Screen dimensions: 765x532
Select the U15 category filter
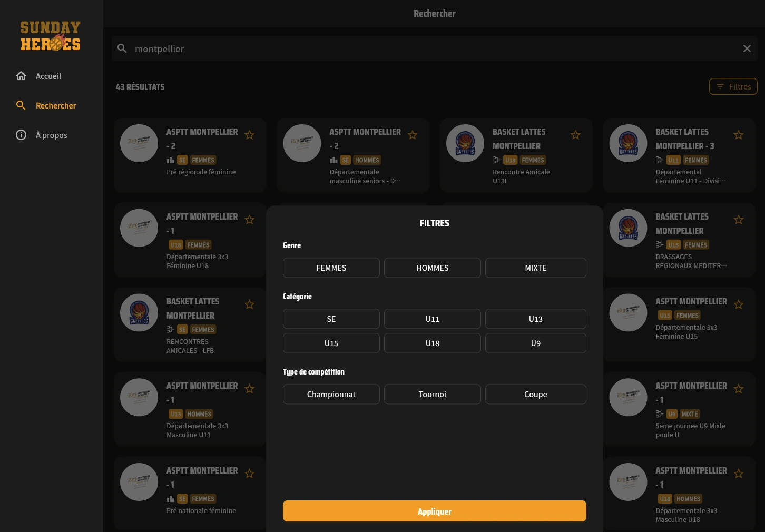tap(331, 343)
